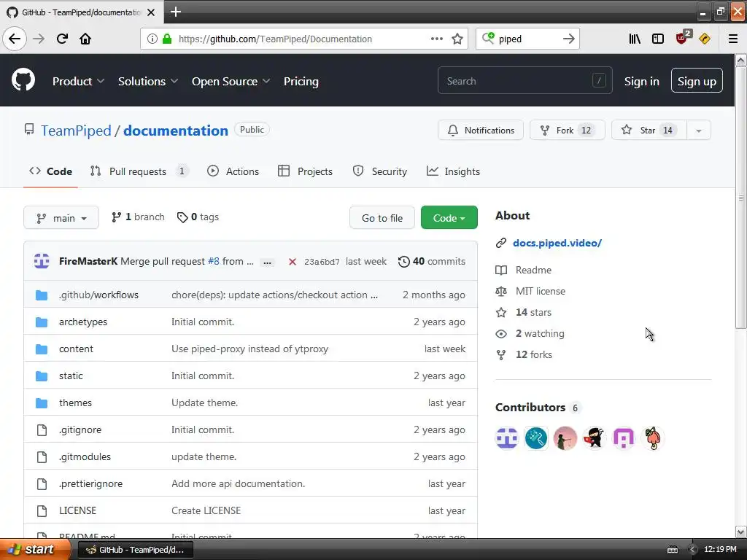This screenshot has height=560, width=747.
Task: Expand commit message with ellipsis button
Action: tap(268, 262)
